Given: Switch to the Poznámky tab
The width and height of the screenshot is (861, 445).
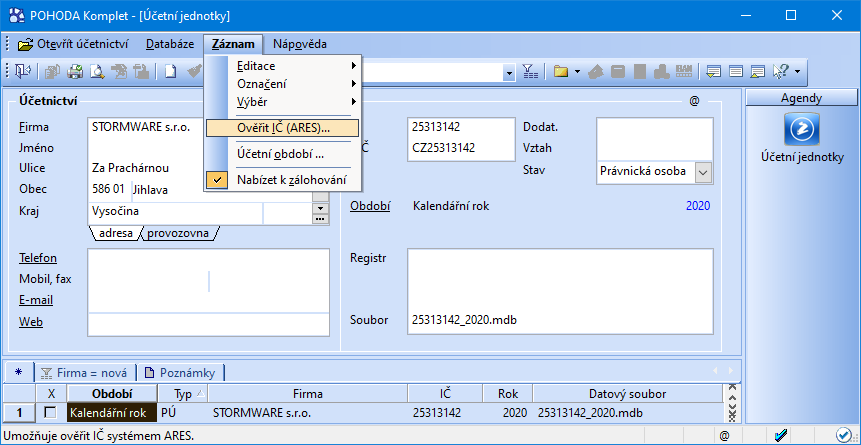Looking at the screenshot, I should 181,372.
